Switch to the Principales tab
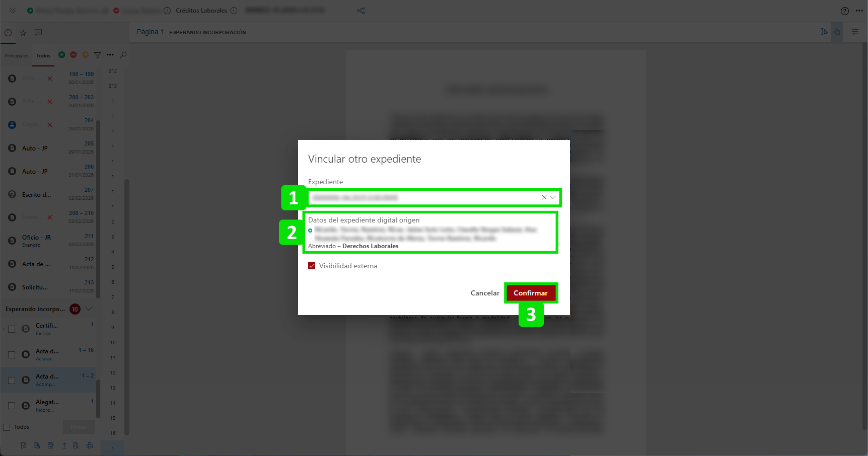Image resolution: width=868 pixels, height=456 pixels. click(x=16, y=56)
